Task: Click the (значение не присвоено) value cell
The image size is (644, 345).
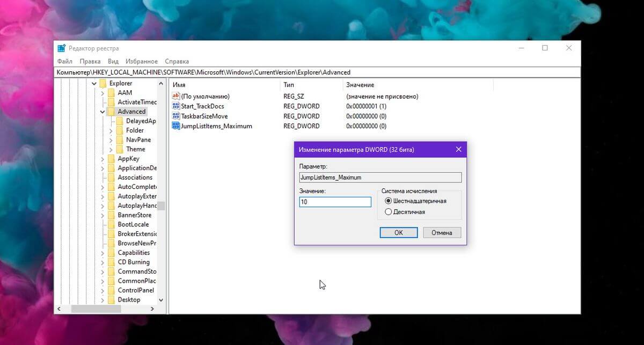Action: pyautogui.click(x=382, y=96)
